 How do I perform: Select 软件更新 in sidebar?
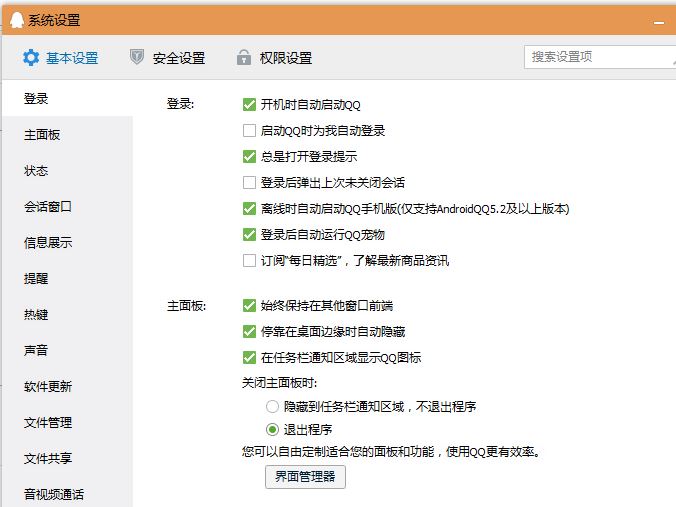coord(67,387)
